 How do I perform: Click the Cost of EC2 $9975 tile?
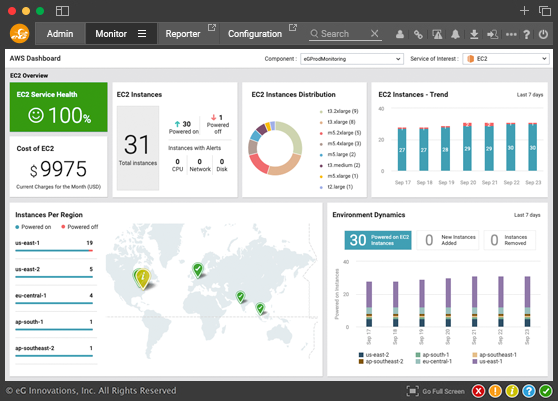(59, 167)
